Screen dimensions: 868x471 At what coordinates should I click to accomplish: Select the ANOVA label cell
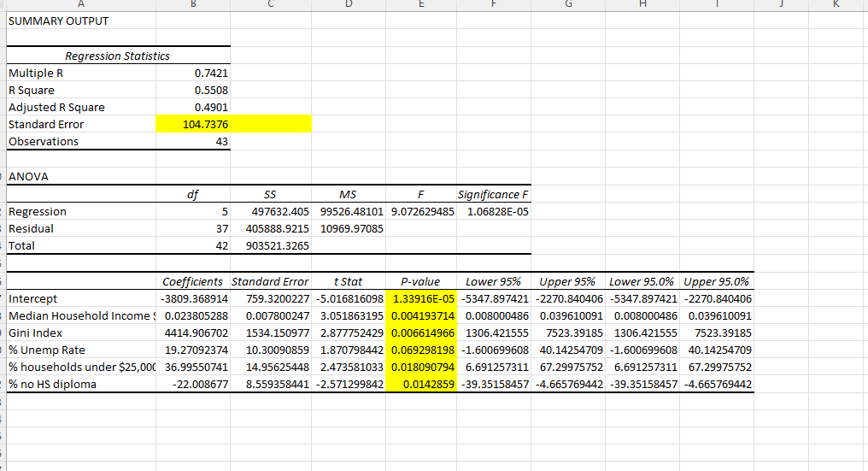(x=81, y=177)
